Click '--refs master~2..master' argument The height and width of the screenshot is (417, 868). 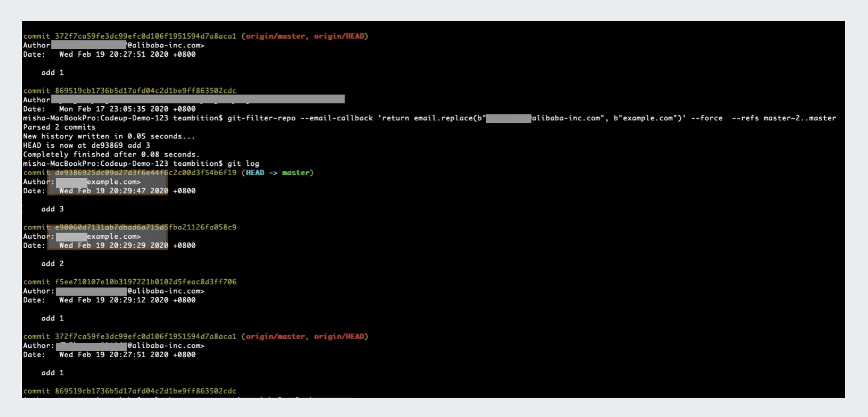click(784, 118)
